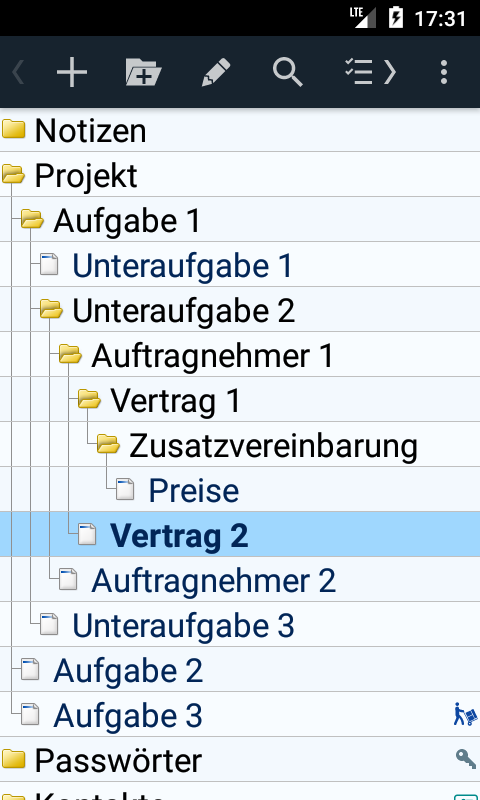The image size is (480, 800).
Task: Open the three-dot overflow menu
Action: click(x=444, y=72)
